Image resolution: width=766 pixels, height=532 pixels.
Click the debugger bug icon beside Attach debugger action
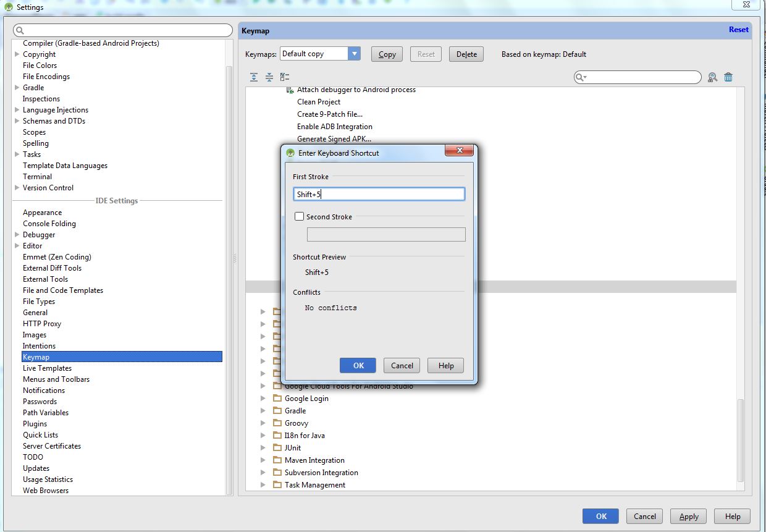point(288,90)
